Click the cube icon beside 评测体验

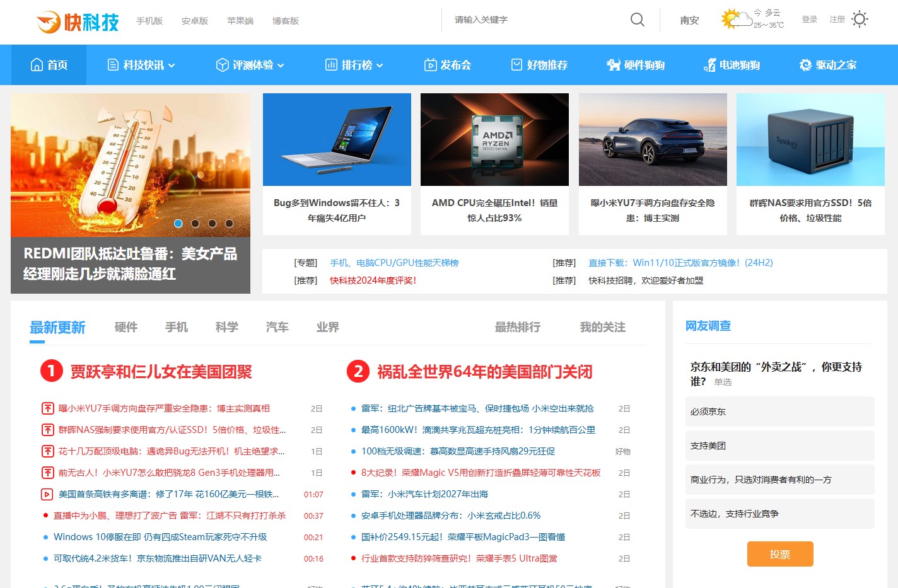pos(222,65)
